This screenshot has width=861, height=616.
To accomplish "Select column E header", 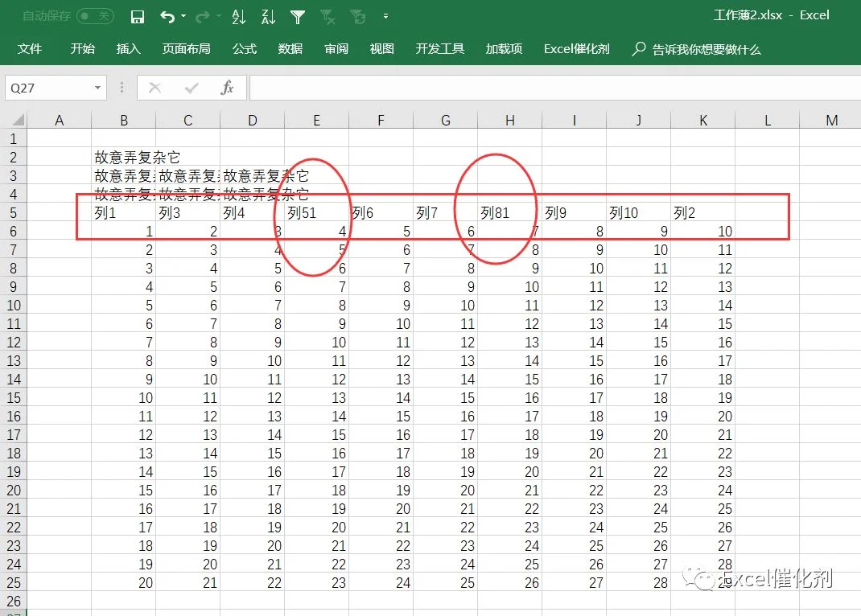I will coord(316,120).
